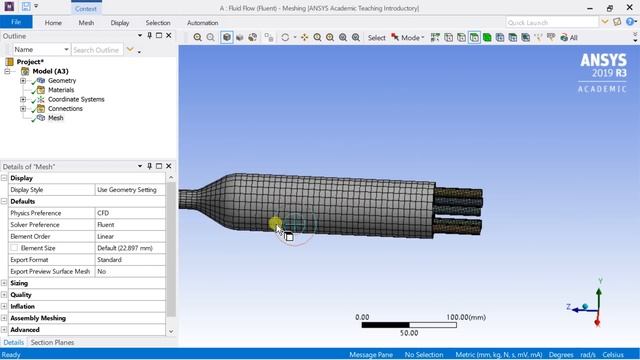Viewport: 640px width, 360px height.
Task: Open the Message Pane from status bar
Action: tap(371, 355)
